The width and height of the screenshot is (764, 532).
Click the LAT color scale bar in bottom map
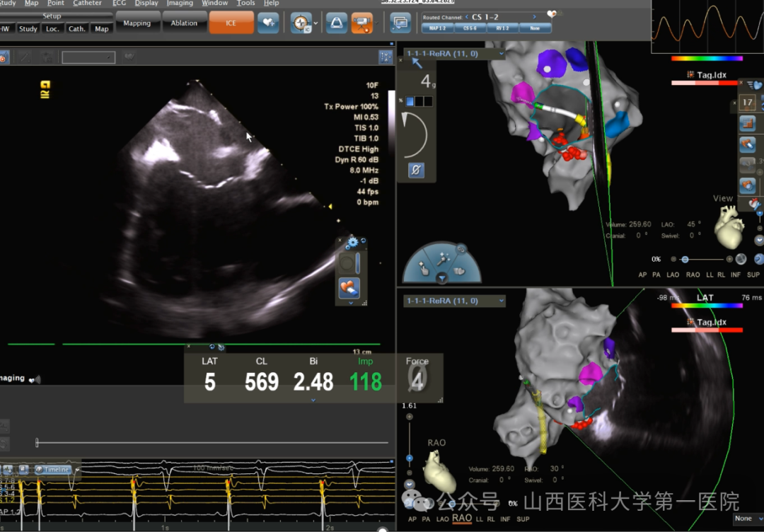(707, 306)
